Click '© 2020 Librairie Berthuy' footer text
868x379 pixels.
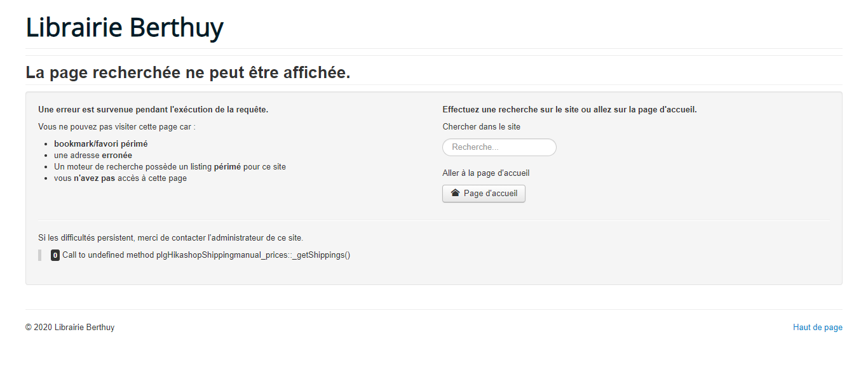click(x=70, y=328)
